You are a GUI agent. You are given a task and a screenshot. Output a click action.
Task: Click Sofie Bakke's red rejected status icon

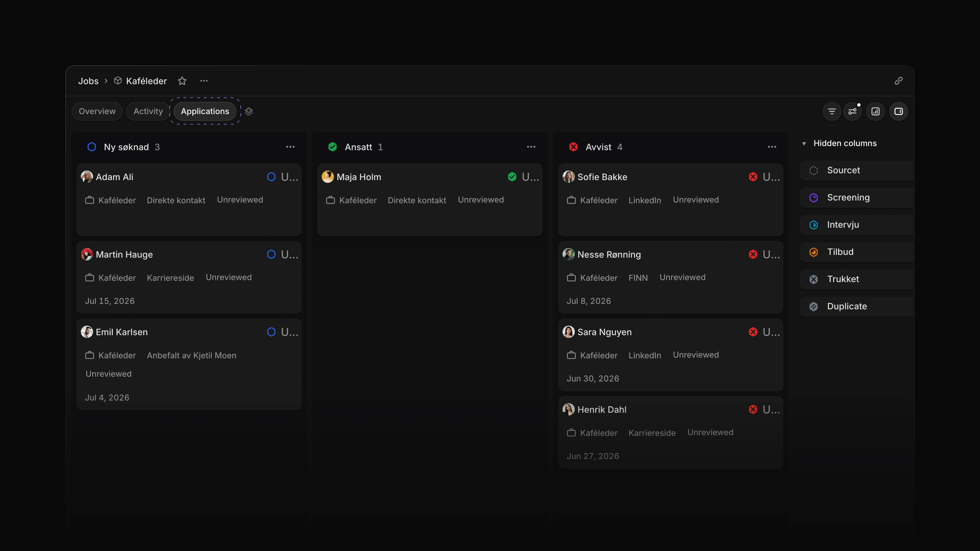753,177
